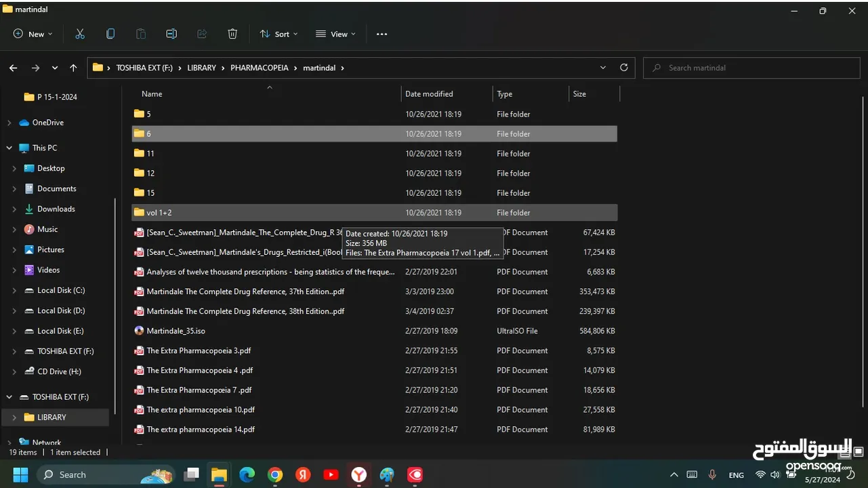
Task: Select folder named 11
Action: pyautogui.click(x=375, y=153)
